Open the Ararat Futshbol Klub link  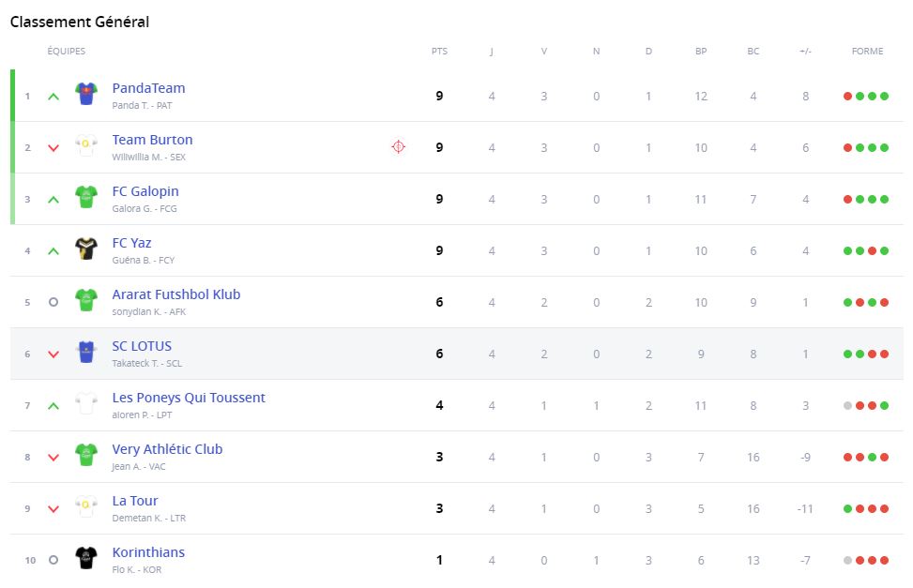(175, 294)
